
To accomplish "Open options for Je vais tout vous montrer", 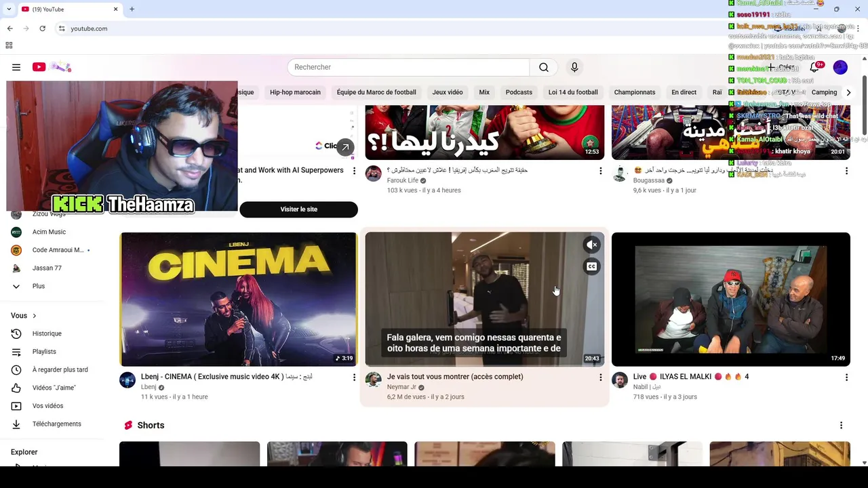I will point(600,377).
